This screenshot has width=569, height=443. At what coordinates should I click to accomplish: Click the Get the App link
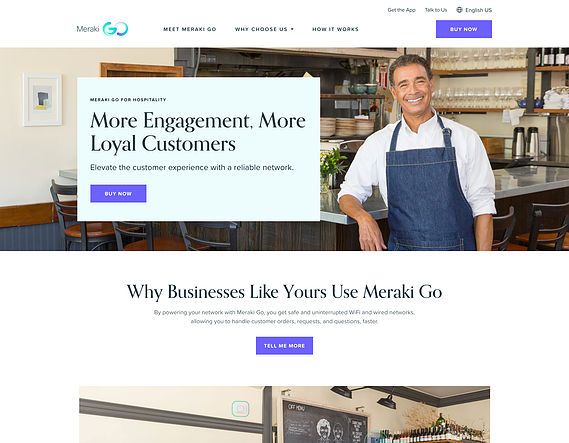(401, 10)
